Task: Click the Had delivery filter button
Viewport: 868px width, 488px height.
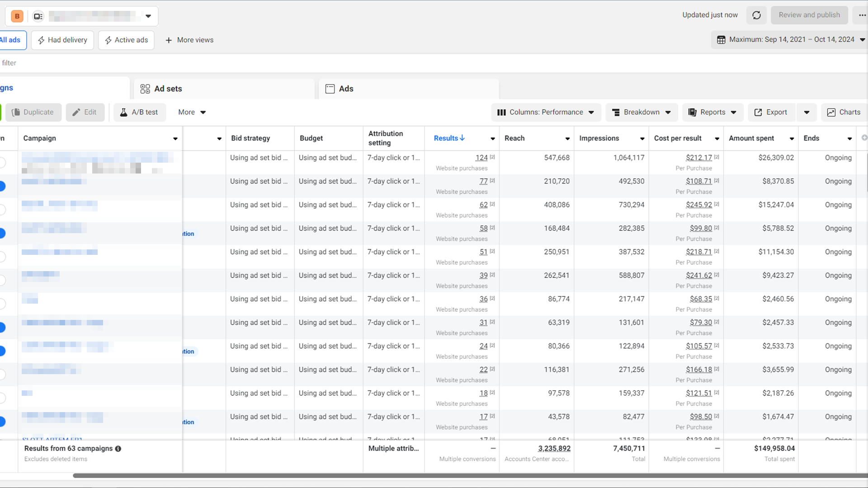Action: [62, 40]
